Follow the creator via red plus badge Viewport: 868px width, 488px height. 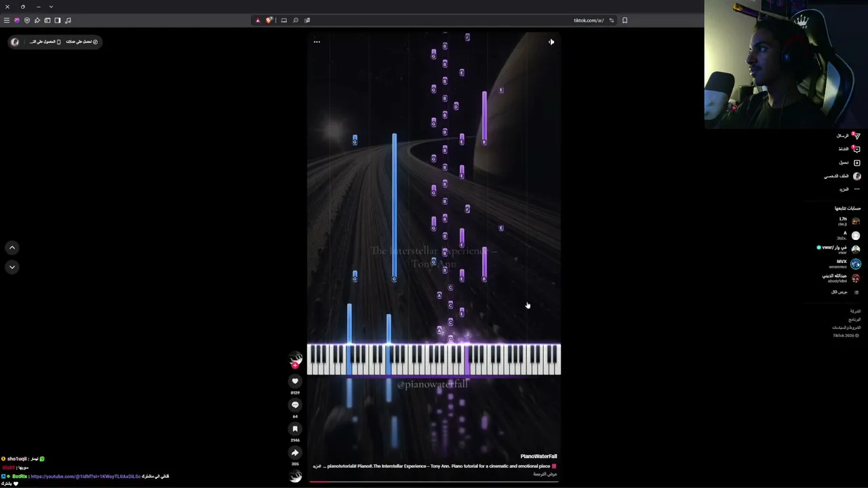tap(295, 366)
